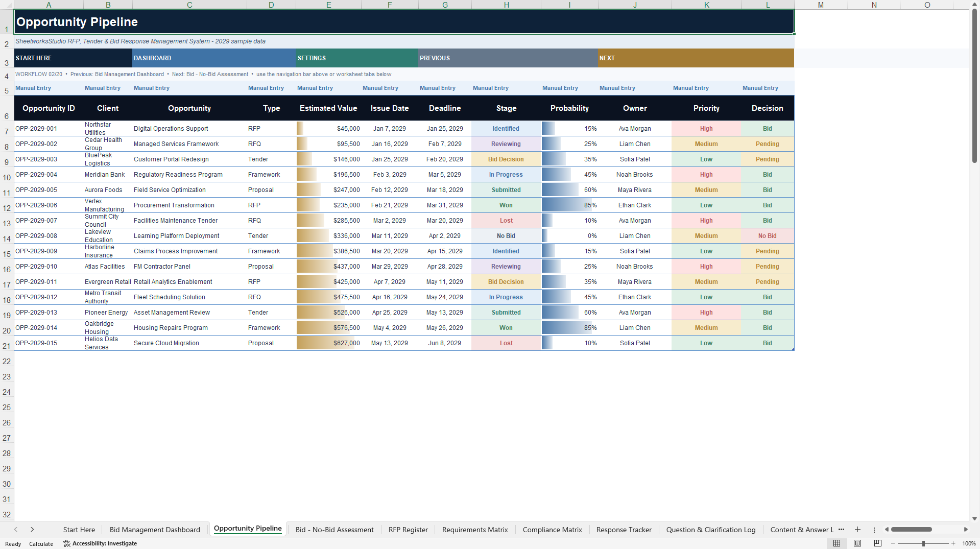The height and width of the screenshot is (549, 980).
Task: Select the No Bid decision cell
Action: click(x=767, y=236)
